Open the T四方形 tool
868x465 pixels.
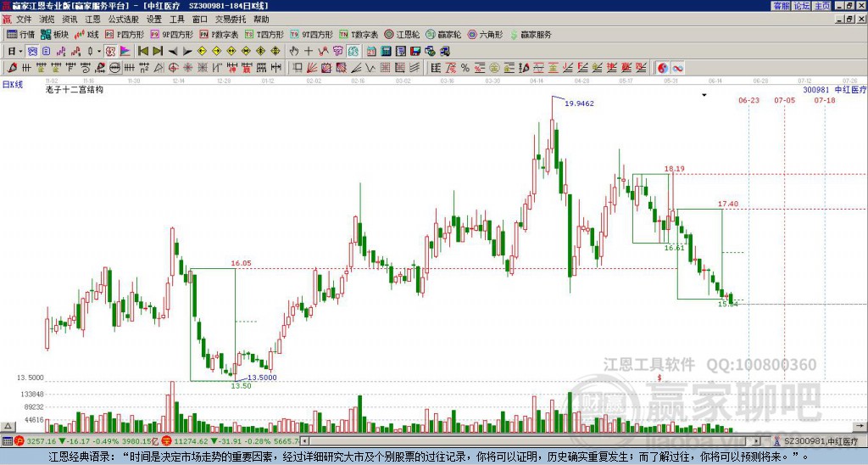(x=264, y=35)
